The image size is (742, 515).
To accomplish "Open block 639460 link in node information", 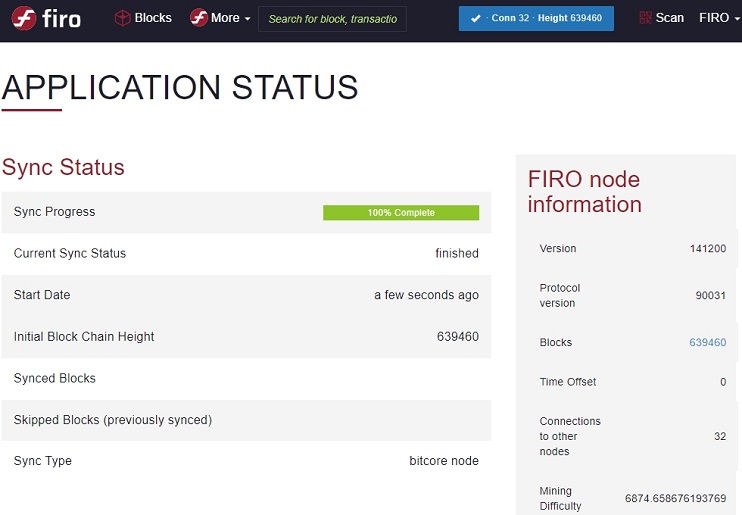I will [707, 342].
